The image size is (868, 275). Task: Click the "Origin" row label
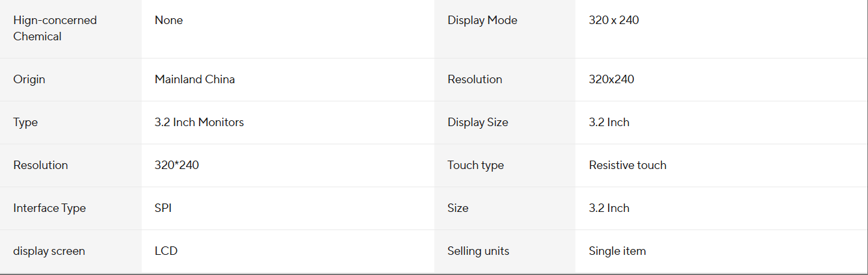[29, 79]
